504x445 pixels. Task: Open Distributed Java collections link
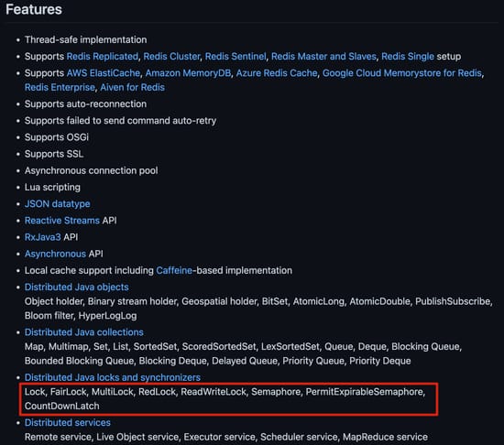pyautogui.click(x=84, y=332)
